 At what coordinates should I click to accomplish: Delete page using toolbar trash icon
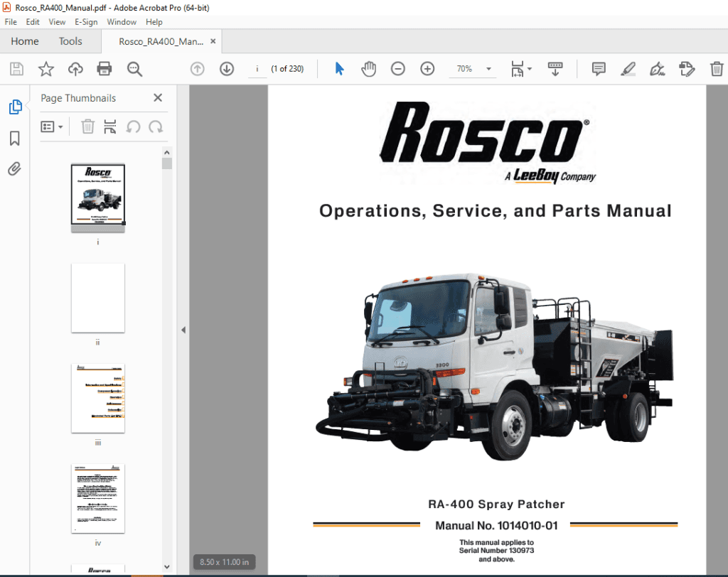click(717, 69)
